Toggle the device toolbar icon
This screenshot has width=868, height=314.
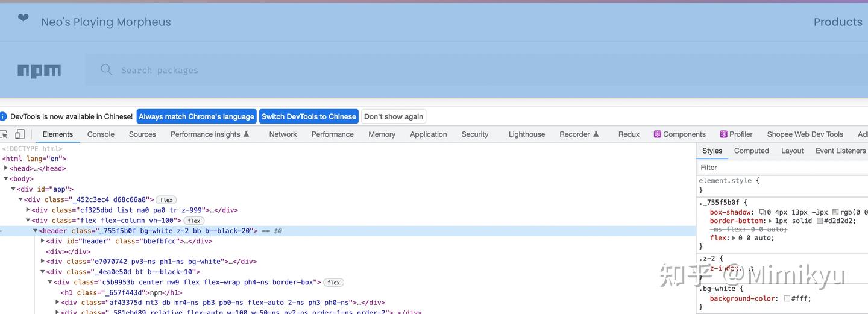click(20, 134)
